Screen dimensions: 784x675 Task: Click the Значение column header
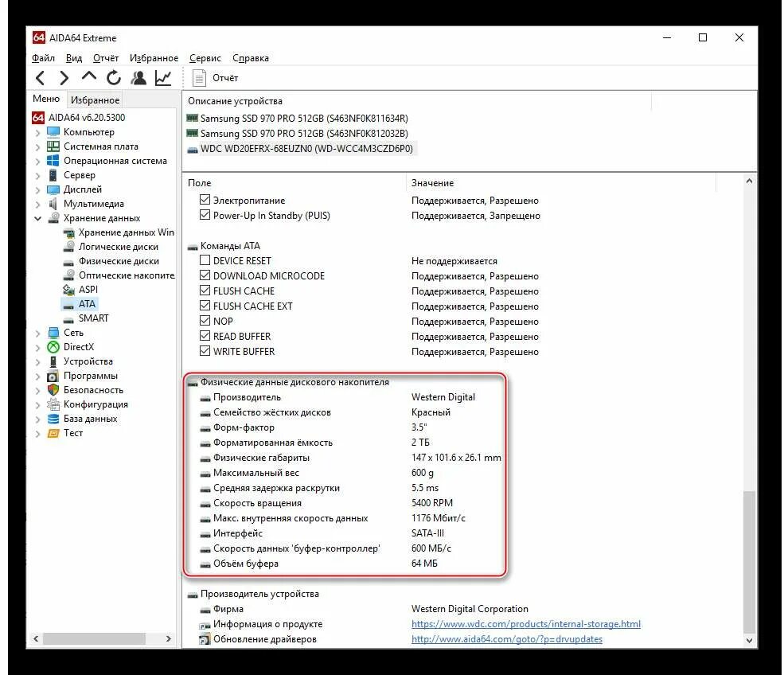pos(561,183)
